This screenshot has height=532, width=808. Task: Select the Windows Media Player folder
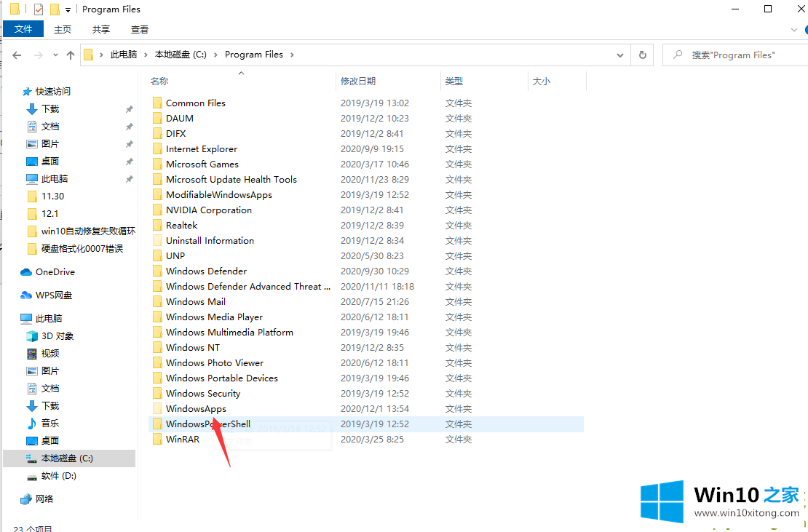click(214, 317)
